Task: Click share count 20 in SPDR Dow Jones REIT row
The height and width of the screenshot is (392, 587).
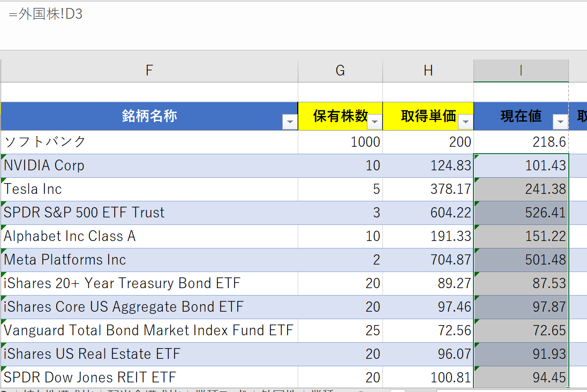Action: (340, 378)
